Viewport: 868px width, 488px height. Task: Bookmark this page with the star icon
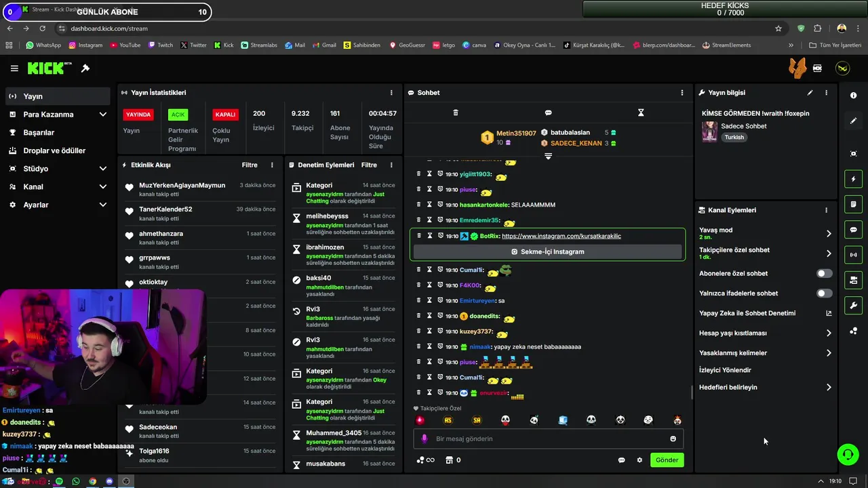(778, 28)
